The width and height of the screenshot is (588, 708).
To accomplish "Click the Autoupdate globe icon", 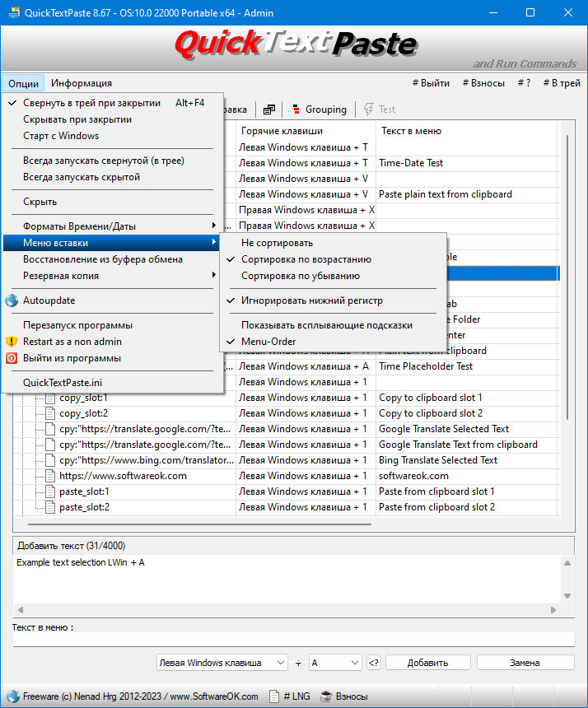I will pyautogui.click(x=12, y=300).
